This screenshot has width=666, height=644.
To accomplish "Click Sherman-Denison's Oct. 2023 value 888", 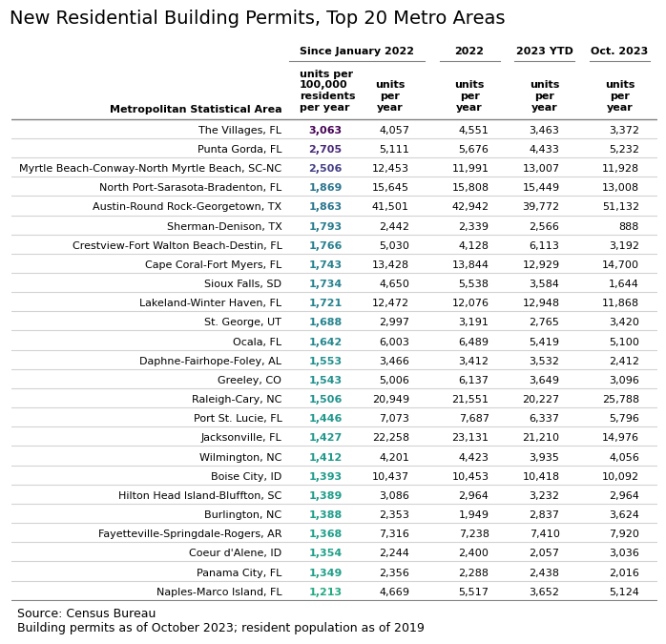I will [x=629, y=226].
